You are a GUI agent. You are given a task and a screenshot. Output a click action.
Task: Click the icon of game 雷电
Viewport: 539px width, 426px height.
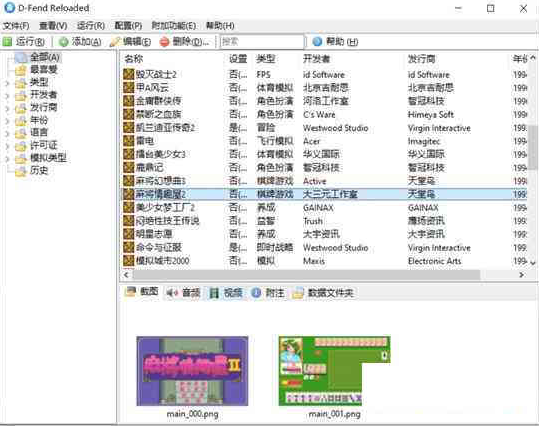click(x=129, y=141)
